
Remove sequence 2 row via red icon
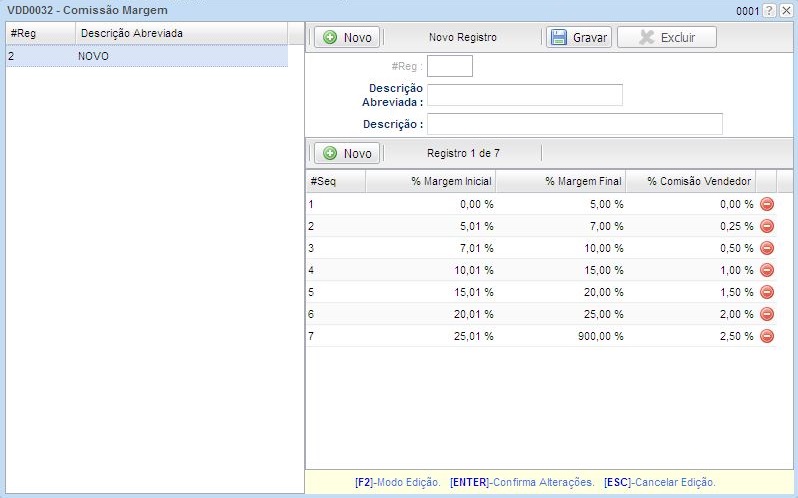(x=767, y=226)
